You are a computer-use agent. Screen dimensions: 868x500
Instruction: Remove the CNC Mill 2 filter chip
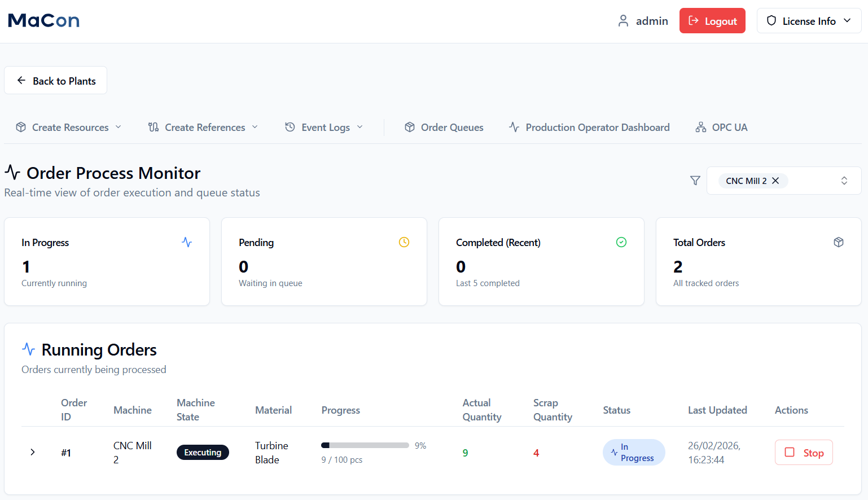[x=776, y=181]
